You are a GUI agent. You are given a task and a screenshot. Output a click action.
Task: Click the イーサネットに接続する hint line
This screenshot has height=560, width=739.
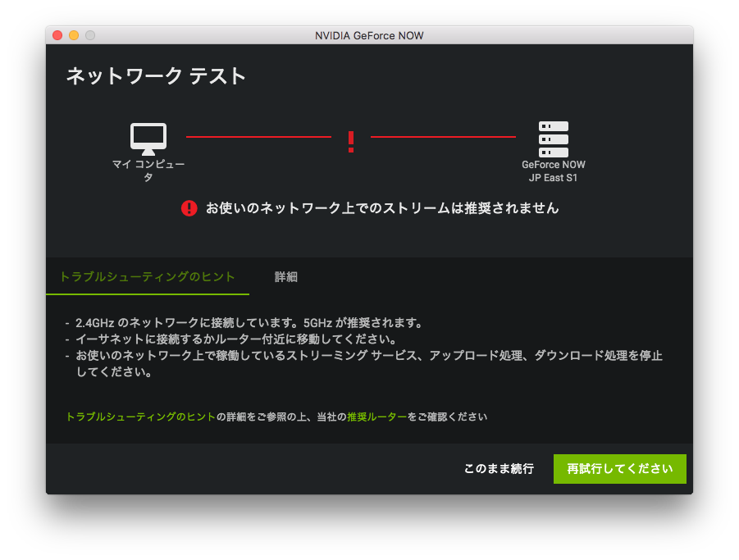[236, 339]
